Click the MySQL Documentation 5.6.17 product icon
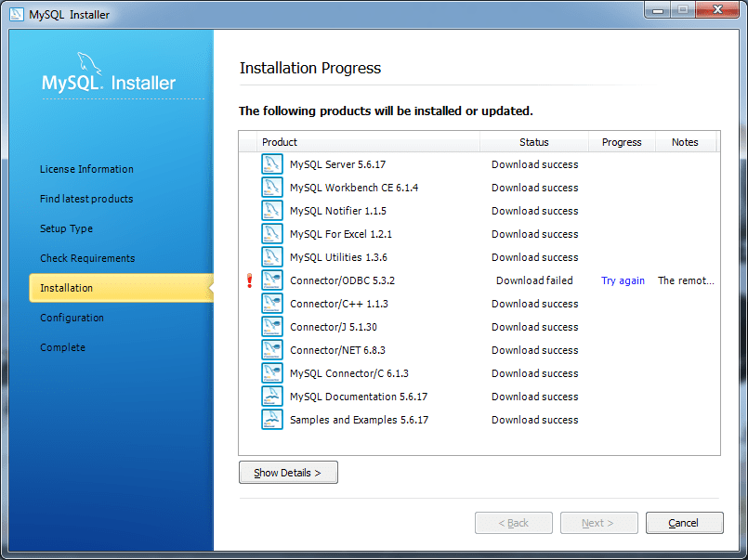The width and height of the screenshot is (748, 560). [271, 396]
